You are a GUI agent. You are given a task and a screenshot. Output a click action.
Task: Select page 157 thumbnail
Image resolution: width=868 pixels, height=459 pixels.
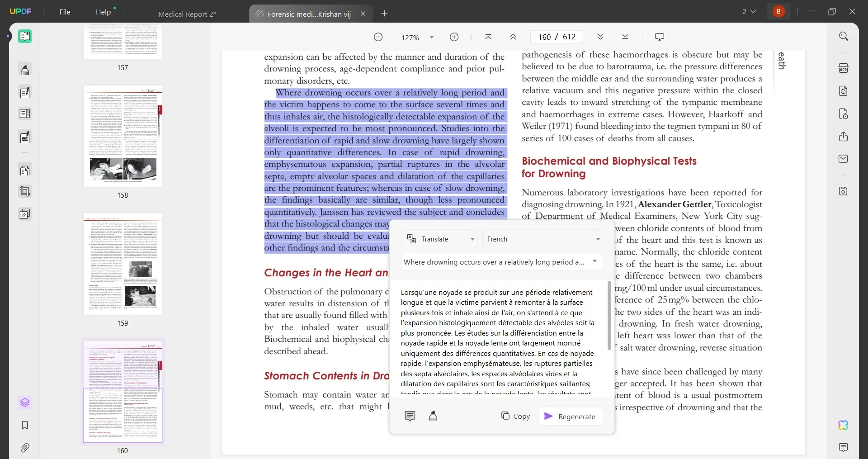(x=123, y=43)
